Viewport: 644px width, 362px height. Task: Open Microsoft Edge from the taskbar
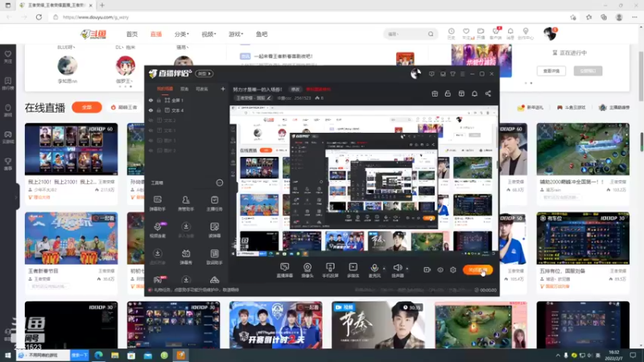pyautogui.click(x=98, y=355)
